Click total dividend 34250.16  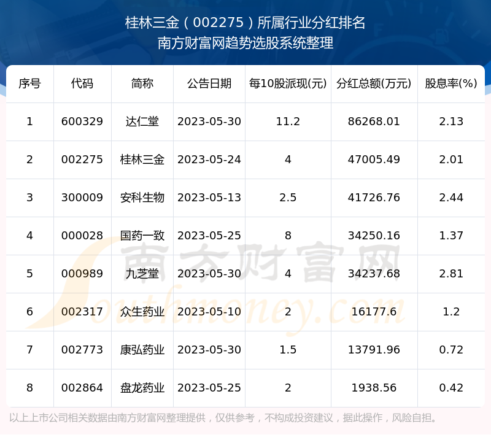374,236
